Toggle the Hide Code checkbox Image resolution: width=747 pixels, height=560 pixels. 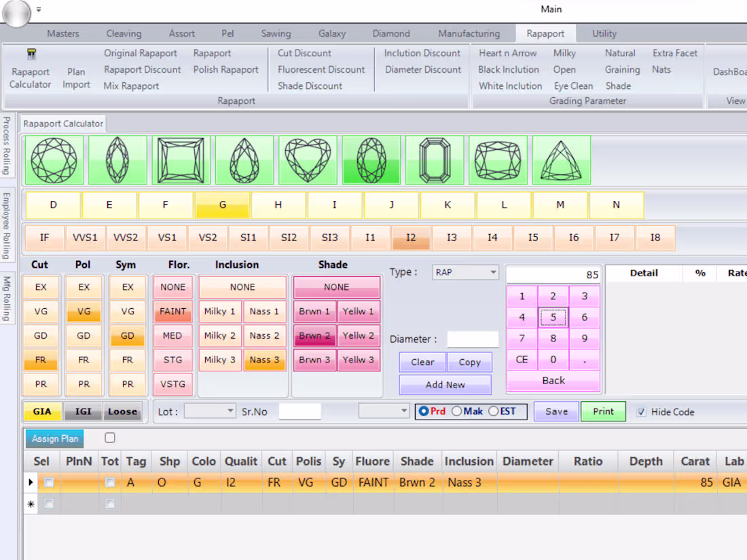click(641, 411)
